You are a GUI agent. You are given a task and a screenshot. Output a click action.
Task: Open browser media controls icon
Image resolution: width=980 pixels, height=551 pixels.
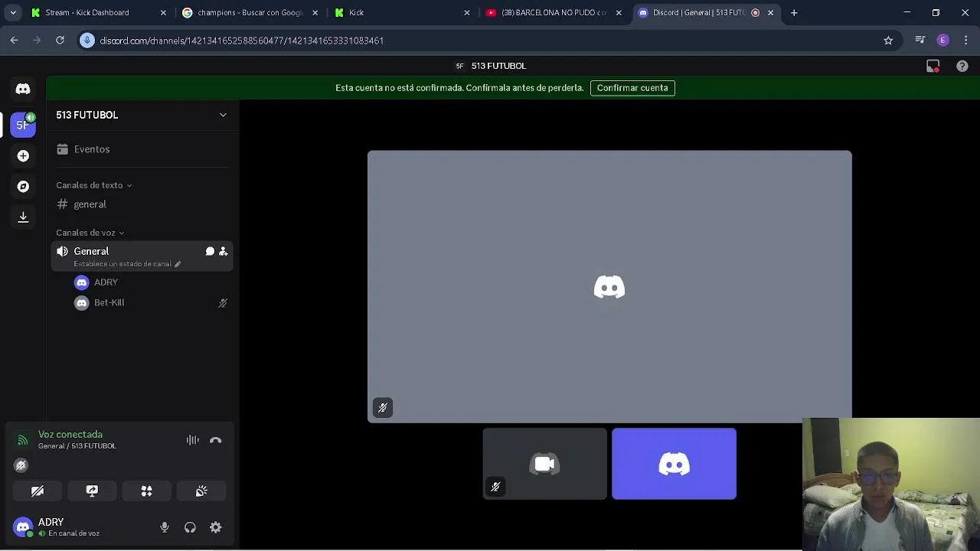coord(920,41)
